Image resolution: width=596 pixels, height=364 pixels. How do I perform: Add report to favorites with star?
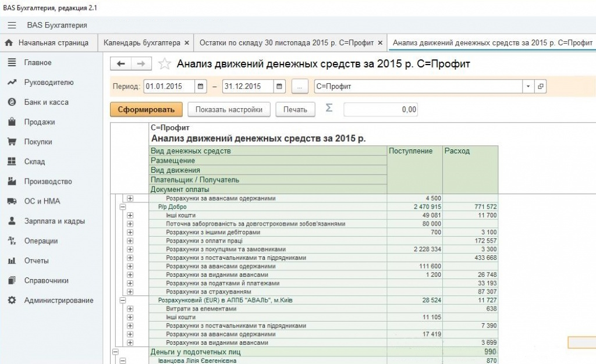pyautogui.click(x=165, y=64)
